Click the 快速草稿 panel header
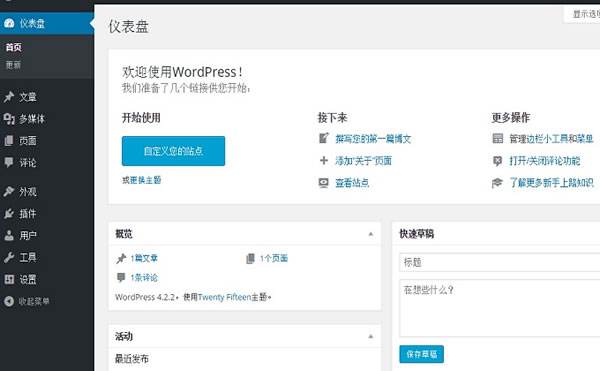600x371 pixels. coord(496,234)
